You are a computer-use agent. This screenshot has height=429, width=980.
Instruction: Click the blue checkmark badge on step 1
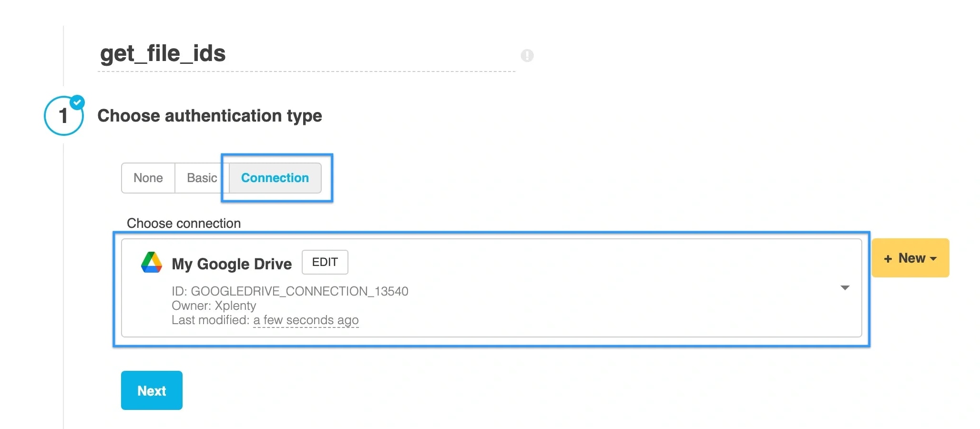pyautogui.click(x=78, y=101)
